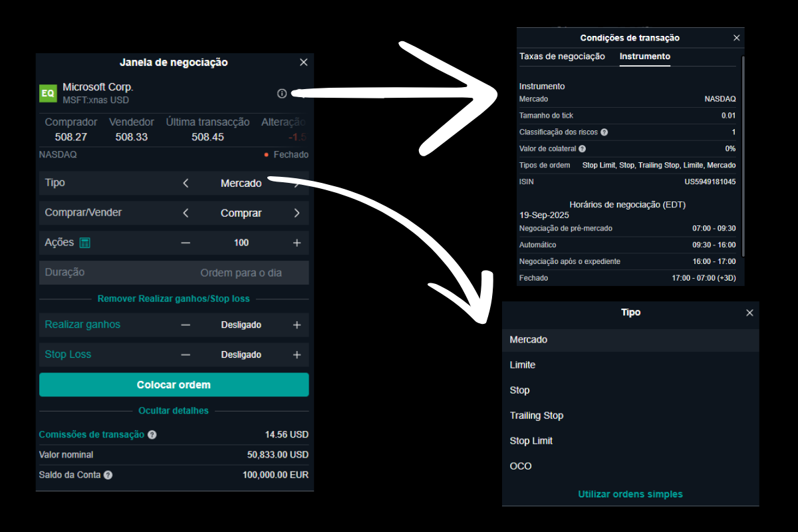Click help icon next to Classificação dos riscos
This screenshot has width=798, height=532.
pos(604,132)
